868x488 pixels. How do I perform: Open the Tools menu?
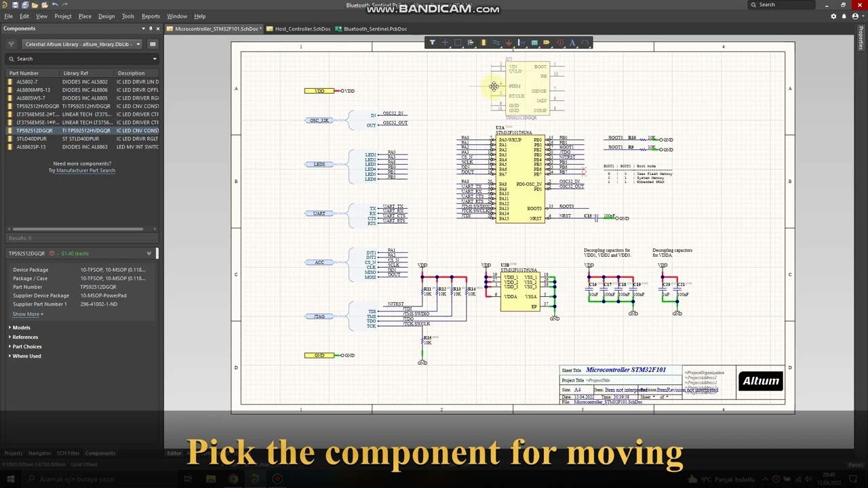[x=128, y=16]
